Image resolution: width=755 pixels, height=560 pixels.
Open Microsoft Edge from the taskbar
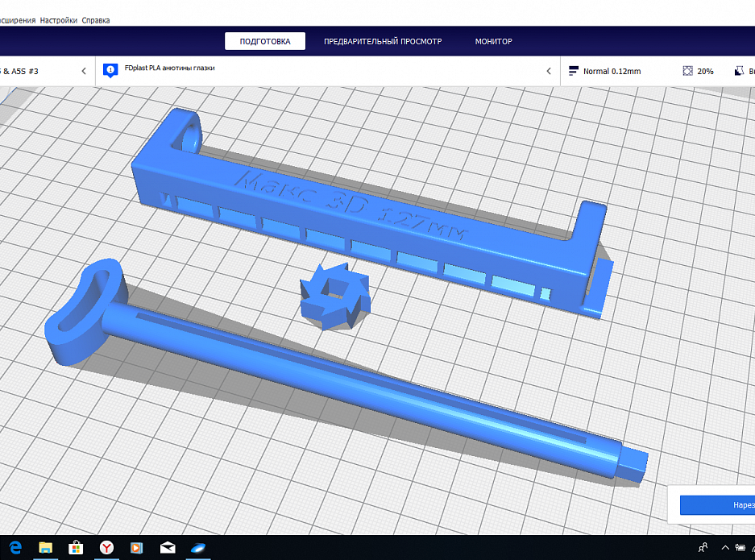click(15, 548)
